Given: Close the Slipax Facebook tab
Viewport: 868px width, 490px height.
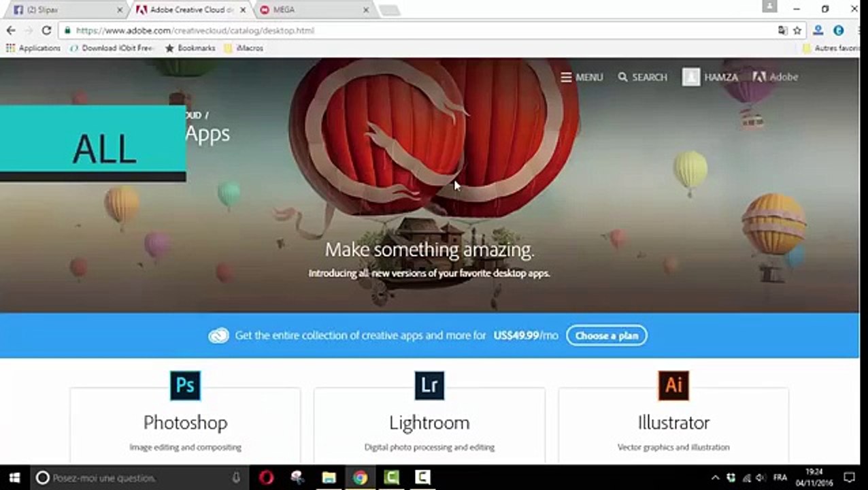Looking at the screenshot, I should pos(120,10).
